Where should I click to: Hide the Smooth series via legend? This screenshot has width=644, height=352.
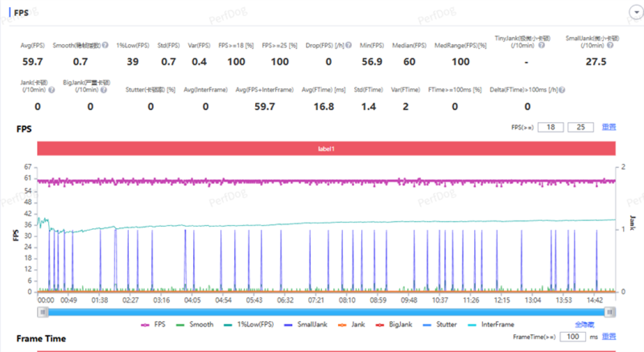[x=194, y=325]
